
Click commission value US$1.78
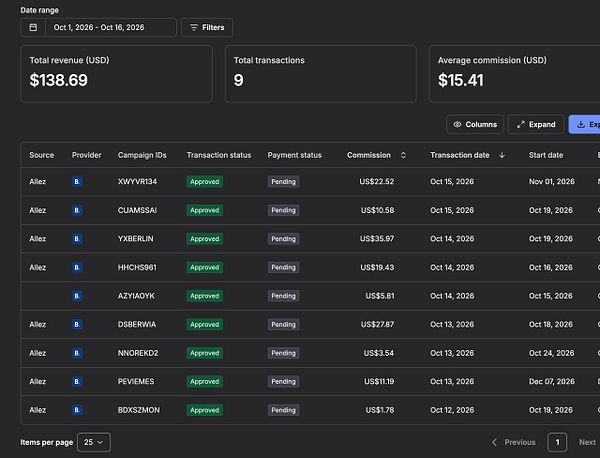click(x=380, y=410)
